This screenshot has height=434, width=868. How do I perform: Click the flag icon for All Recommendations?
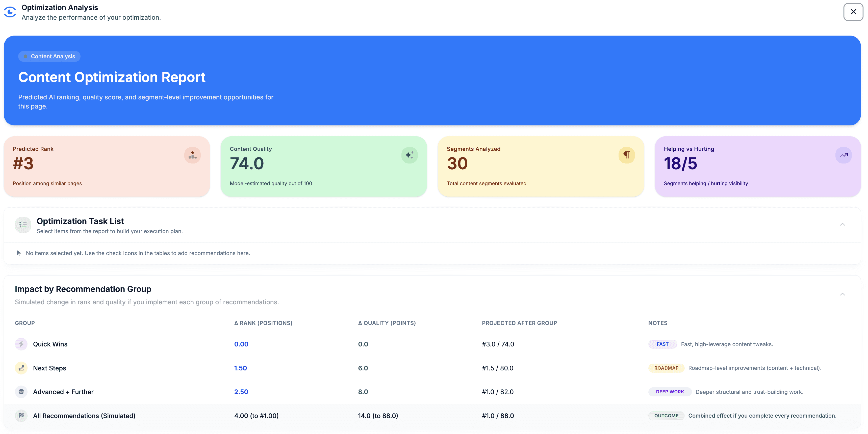pyautogui.click(x=21, y=416)
